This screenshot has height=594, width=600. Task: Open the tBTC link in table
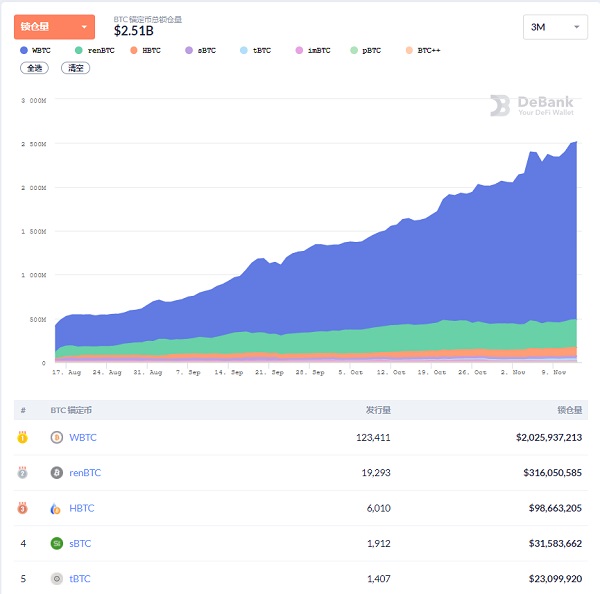(80, 579)
